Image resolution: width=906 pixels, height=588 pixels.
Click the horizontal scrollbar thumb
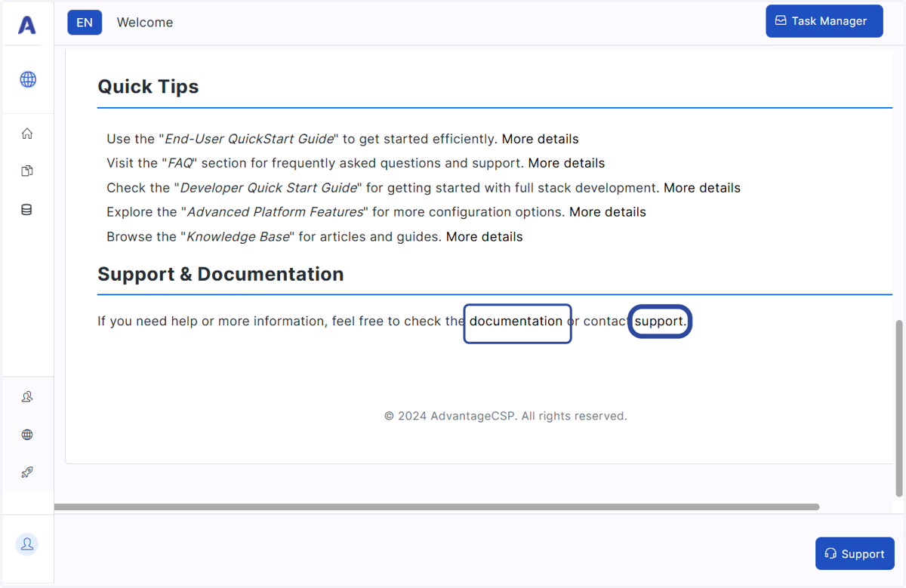pyautogui.click(x=436, y=507)
